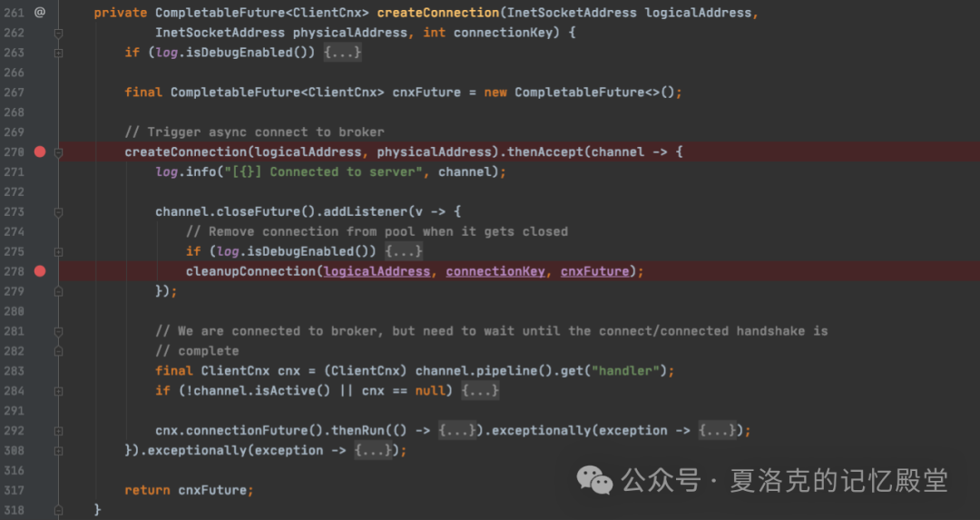The image size is (980, 520).
Task: Click line number 267 in the gutter
Action: (14, 93)
